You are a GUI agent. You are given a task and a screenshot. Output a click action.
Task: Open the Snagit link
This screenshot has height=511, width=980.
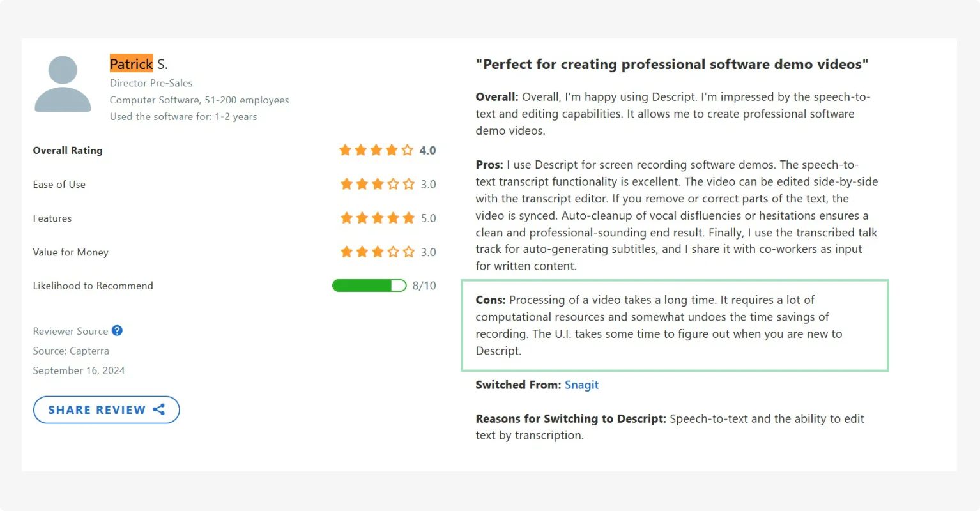click(581, 385)
